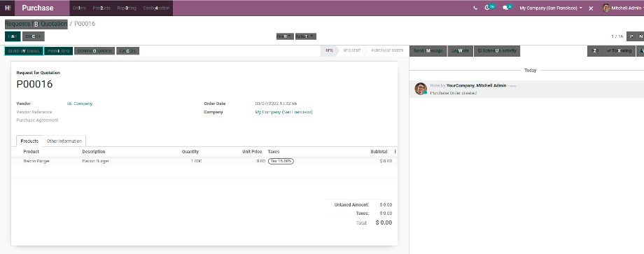This screenshot has width=644, height=254.
Task: Click Confirm Order button
Action: [94, 51]
